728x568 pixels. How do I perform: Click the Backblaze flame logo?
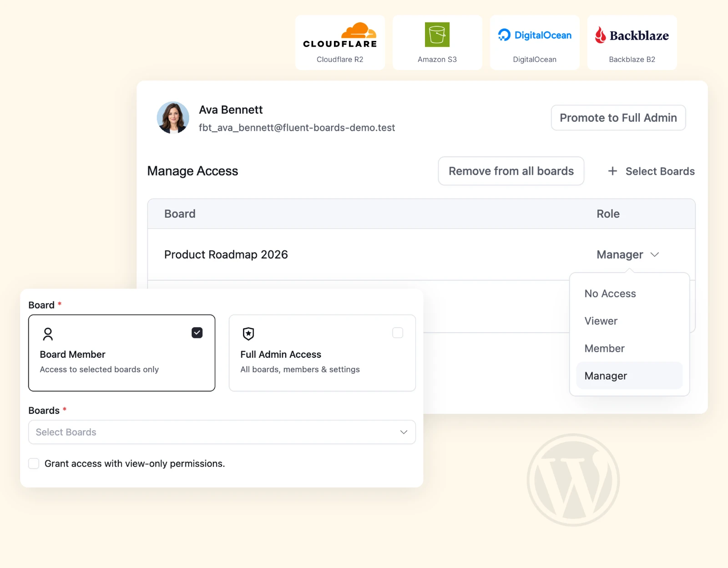click(601, 35)
